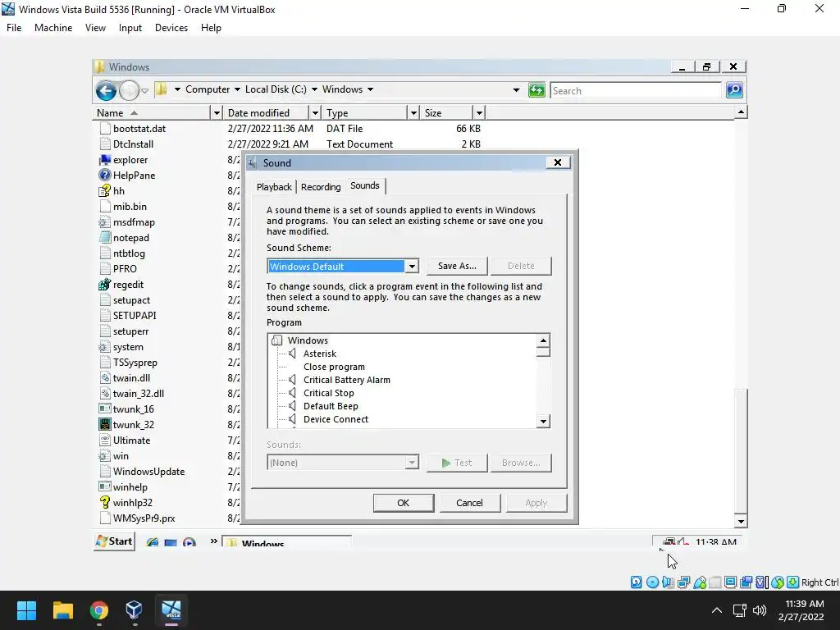Launch Windows Media Player from Vista quick launch
This screenshot has height=630, width=840.
(189, 542)
